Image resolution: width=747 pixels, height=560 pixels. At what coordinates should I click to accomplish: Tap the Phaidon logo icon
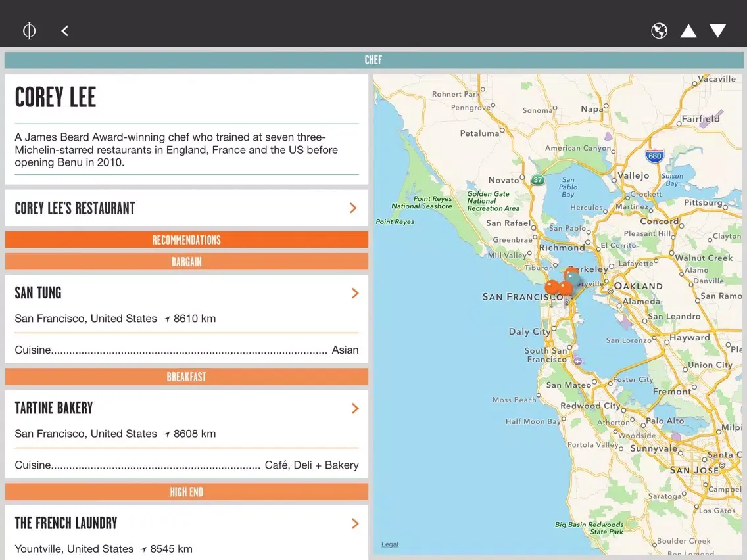29,31
